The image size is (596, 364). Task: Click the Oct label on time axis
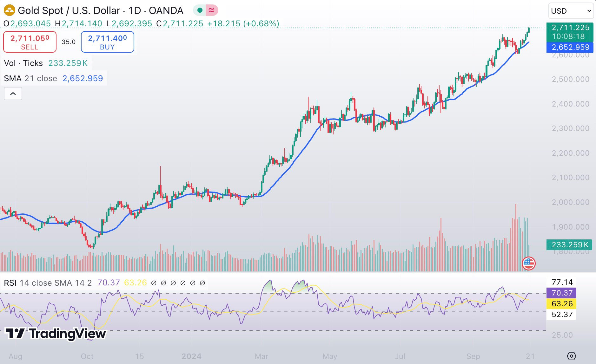pos(87,356)
